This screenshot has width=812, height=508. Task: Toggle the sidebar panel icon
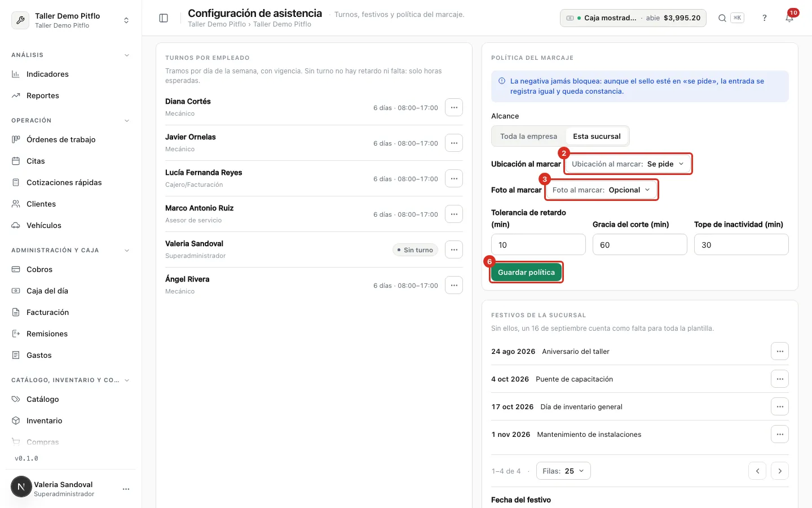pos(164,18)
